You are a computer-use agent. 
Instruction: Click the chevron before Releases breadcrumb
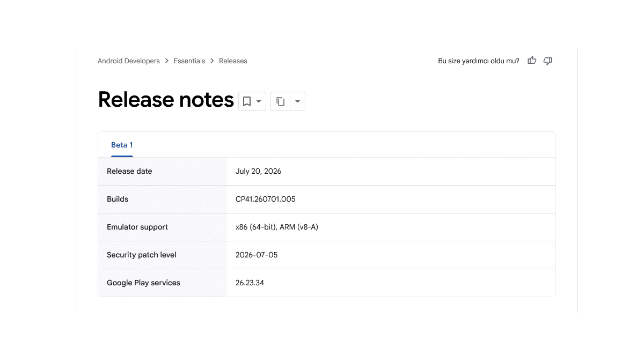(213, 61)
